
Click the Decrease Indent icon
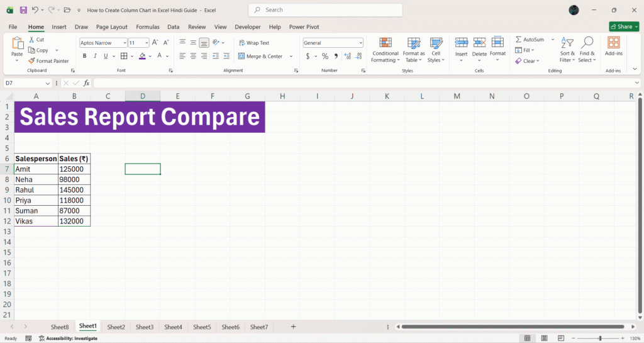tap(216, 56)
